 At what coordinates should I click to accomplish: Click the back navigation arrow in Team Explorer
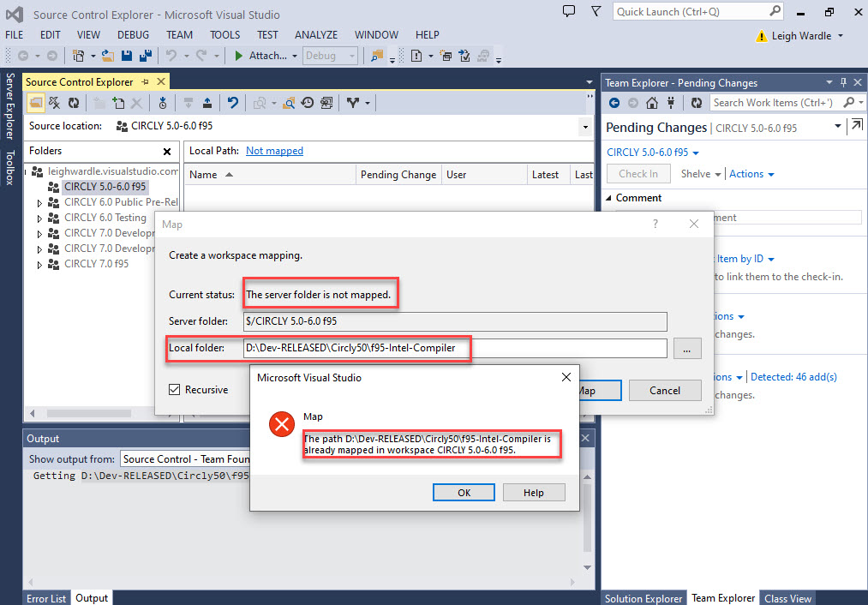pos(614,102)
